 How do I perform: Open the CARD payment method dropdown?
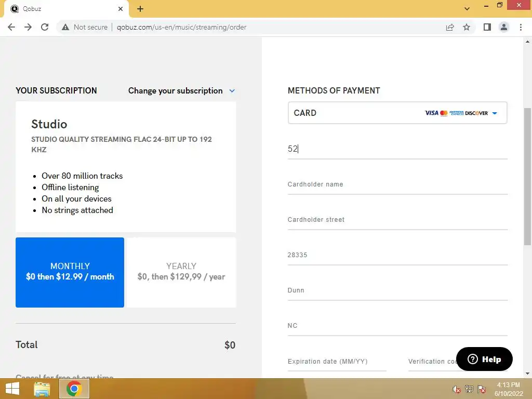[x=397, y=113]
